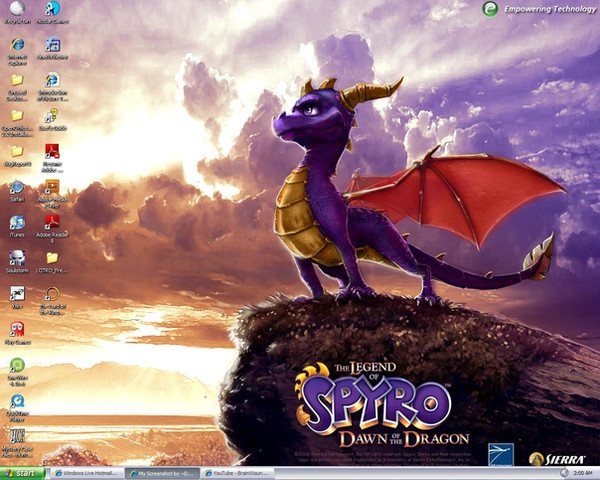Screen dimensions: 600x480
Task: Click the system tray icon beside the clock
Action: (x=564, y=473)
